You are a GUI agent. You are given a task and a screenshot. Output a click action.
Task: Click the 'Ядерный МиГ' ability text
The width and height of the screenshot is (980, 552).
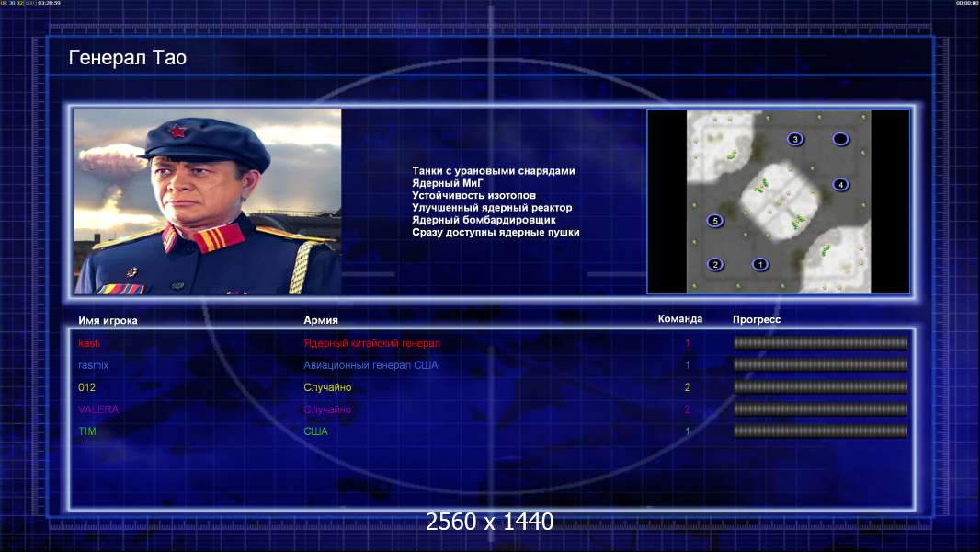click(448, 183)
